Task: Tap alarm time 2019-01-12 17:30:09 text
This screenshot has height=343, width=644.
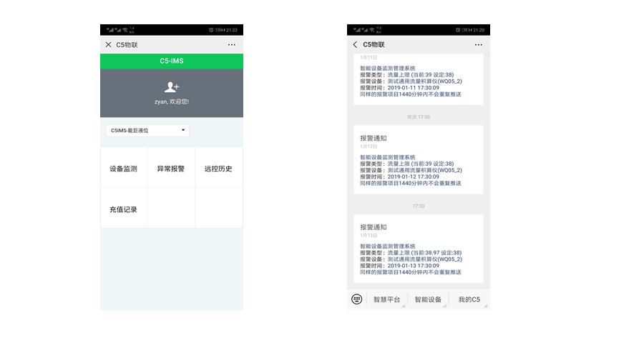Action: (x=413, y=177)
